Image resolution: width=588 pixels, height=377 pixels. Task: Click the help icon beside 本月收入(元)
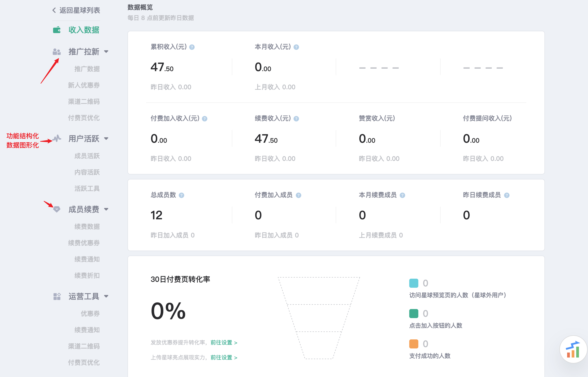(x=296, y=47)
